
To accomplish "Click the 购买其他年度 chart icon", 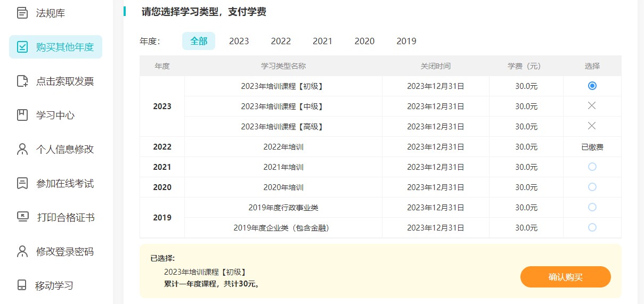I will coord(22,47).
